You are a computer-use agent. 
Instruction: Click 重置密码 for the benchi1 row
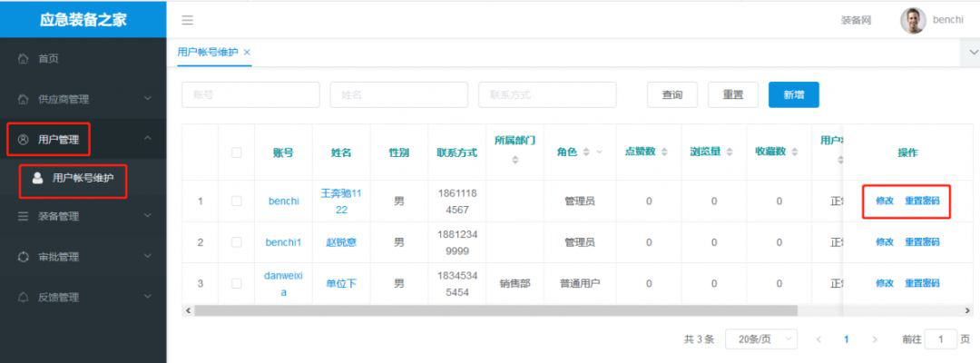(922, 242)
